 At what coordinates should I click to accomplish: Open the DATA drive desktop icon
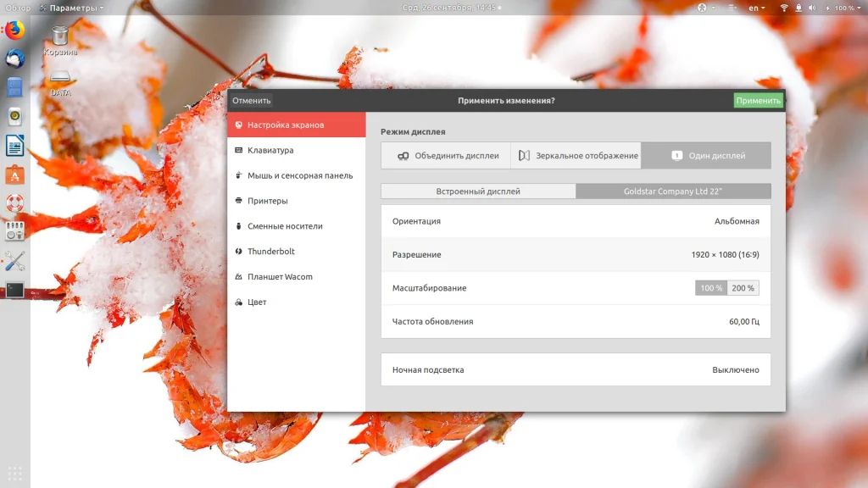pos(60,83)
